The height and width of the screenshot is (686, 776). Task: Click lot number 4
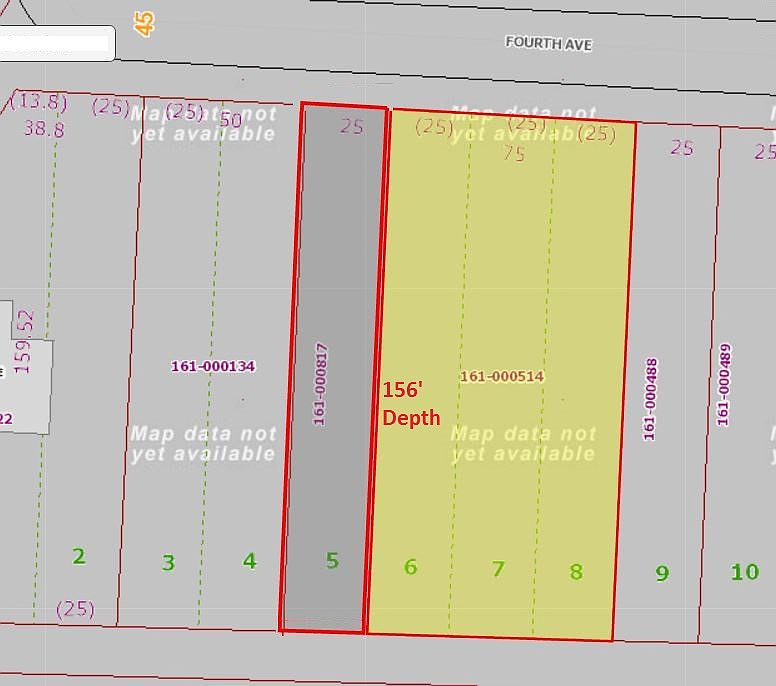249,561
